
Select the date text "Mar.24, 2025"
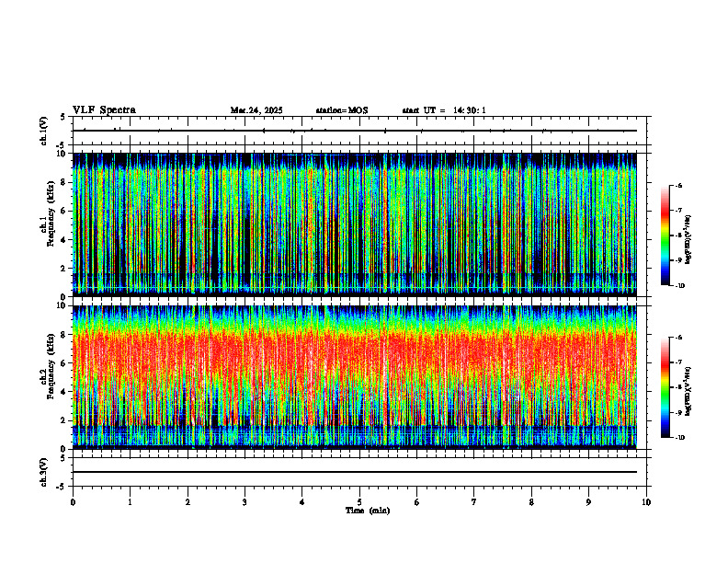click(256, 110)
